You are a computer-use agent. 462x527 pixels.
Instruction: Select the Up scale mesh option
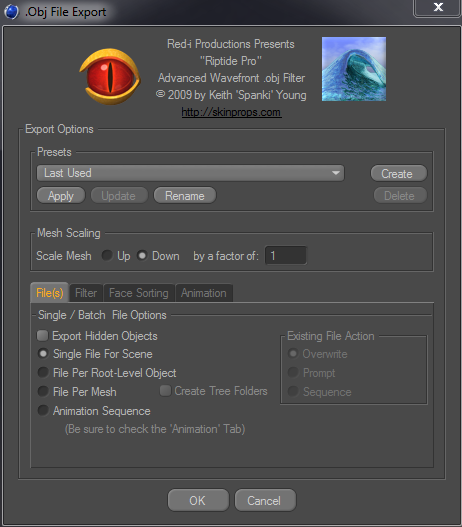pos(107,255)
